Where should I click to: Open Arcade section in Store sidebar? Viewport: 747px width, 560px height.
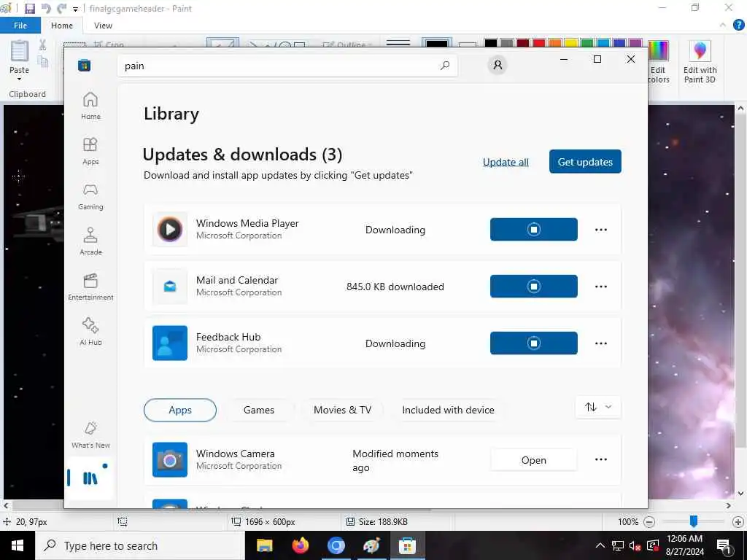[x=90, y=241]
